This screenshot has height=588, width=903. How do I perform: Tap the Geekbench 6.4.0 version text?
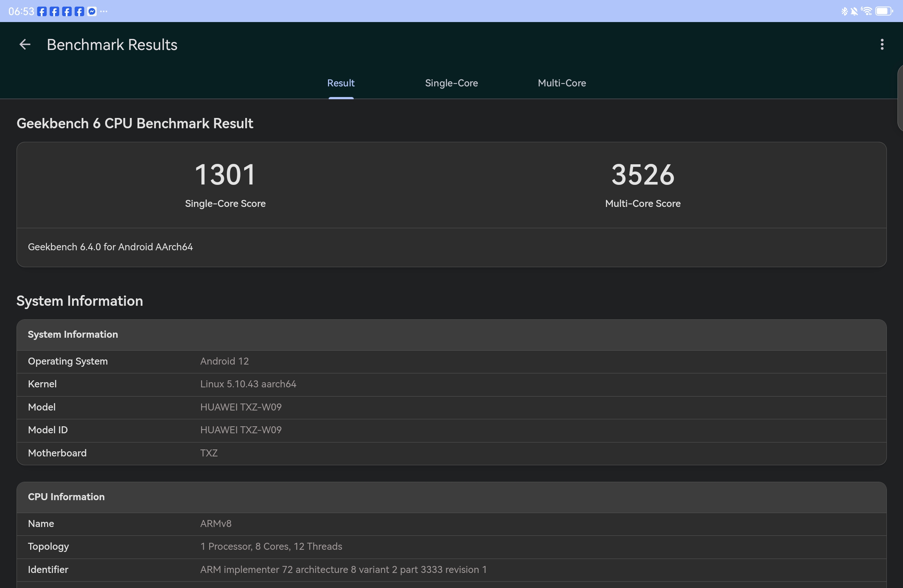[x=110, y=247]
